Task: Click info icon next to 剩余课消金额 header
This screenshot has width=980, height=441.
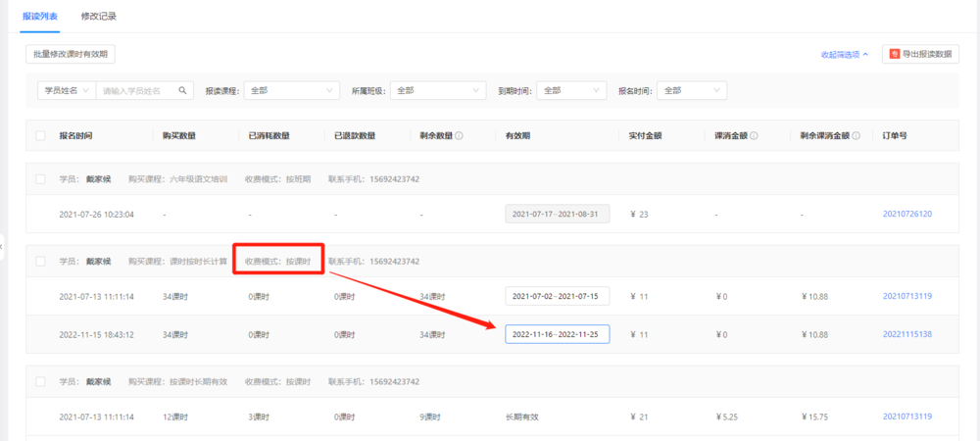Action: (857, 135)
